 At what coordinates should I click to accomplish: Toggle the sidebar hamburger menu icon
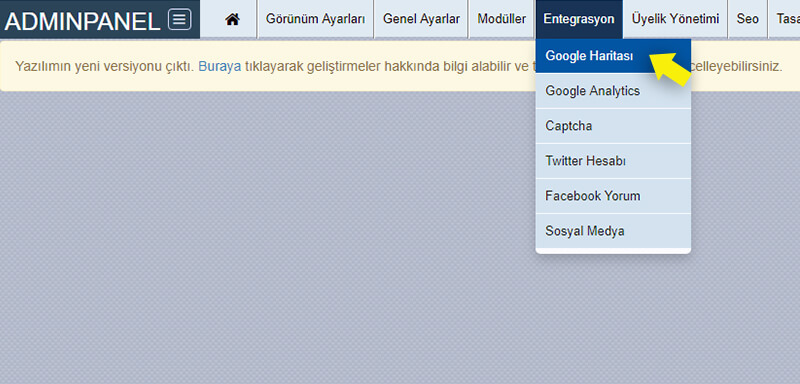pos(180,19)
